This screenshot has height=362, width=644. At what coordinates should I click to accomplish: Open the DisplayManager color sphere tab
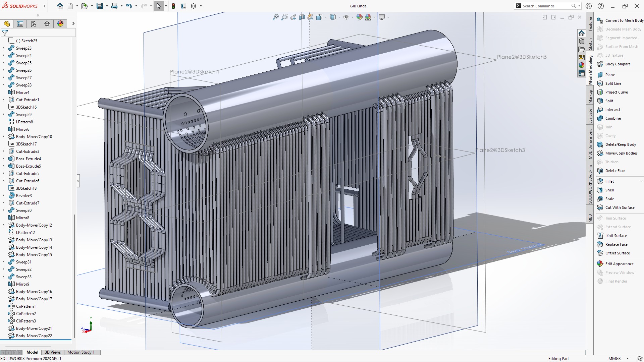pyautogui.click(x=60, y=24)
